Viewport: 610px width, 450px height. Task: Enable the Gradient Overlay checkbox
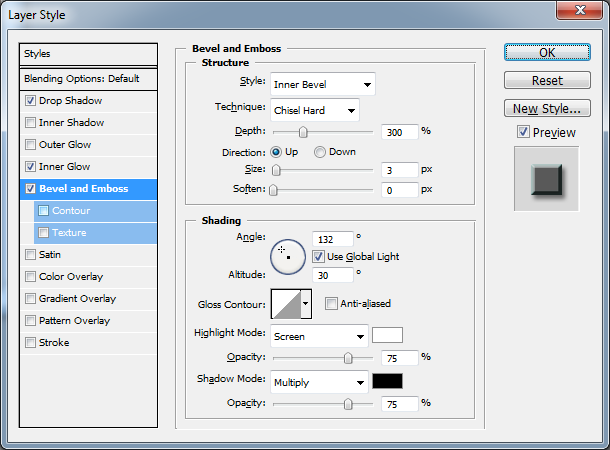(x=30, y=299)
